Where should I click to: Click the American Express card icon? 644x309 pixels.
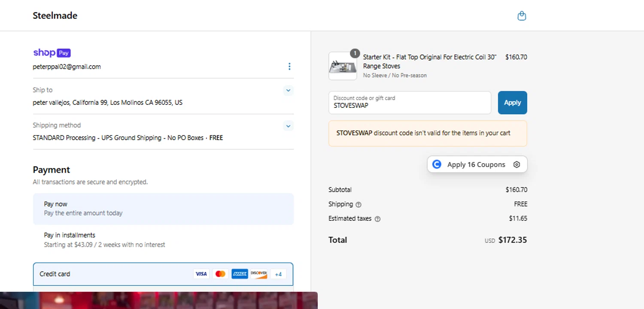tap(240, 274)
